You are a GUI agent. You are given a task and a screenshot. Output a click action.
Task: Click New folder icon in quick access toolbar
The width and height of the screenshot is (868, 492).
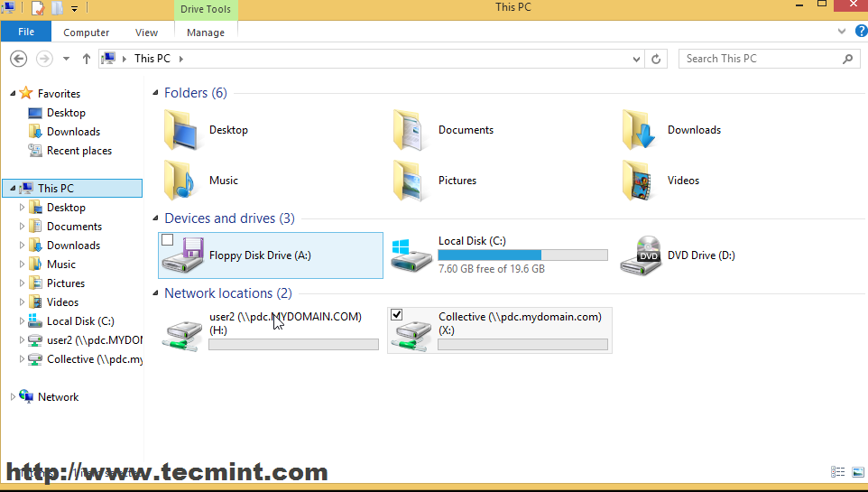click(57, 8)
